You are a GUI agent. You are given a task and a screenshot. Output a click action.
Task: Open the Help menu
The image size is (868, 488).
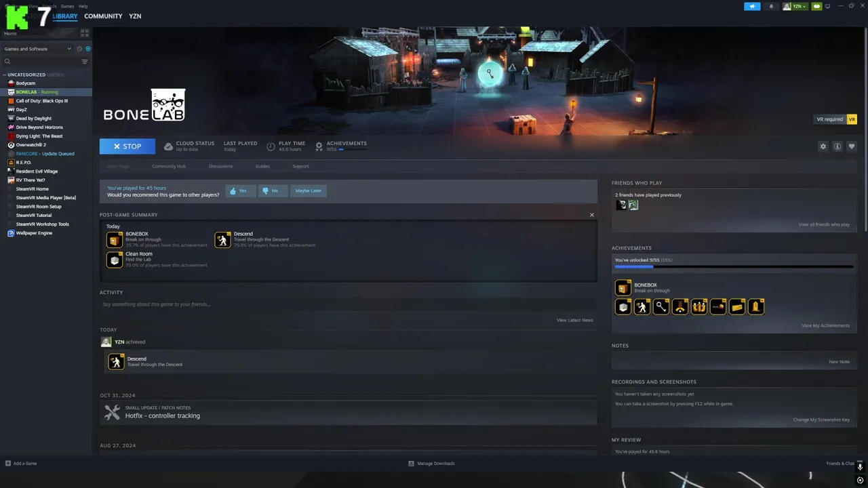pyautogui.click(x=83, y=6)
